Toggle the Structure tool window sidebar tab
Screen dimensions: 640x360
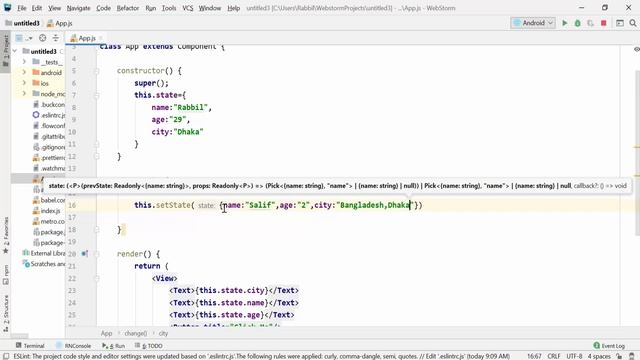click(x=5, y=313)
